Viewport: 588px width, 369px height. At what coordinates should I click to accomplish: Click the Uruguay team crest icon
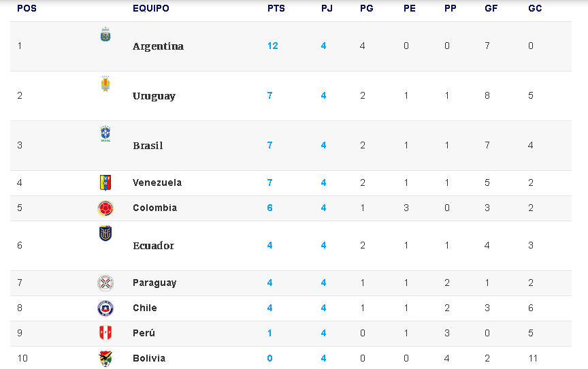click(105, 84)
